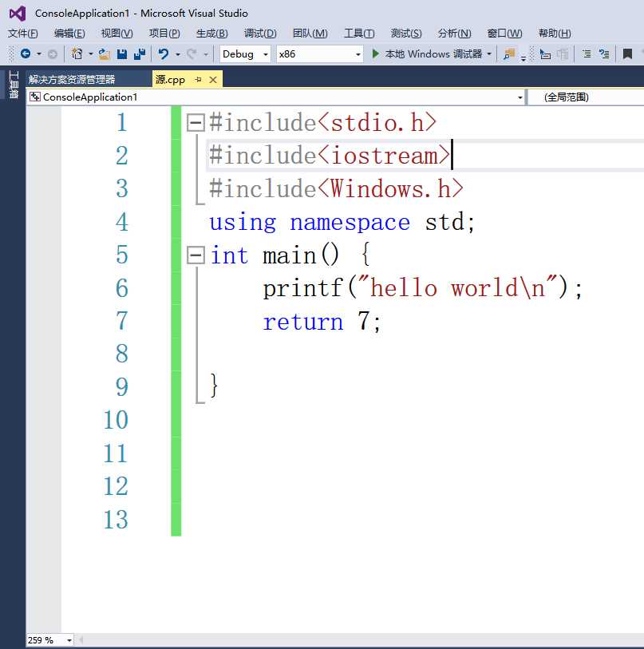Image resolution: width=644 pixels, height=649 pixels.
Task: Open the x86 platform dropdown
Action: pos(320,53)
